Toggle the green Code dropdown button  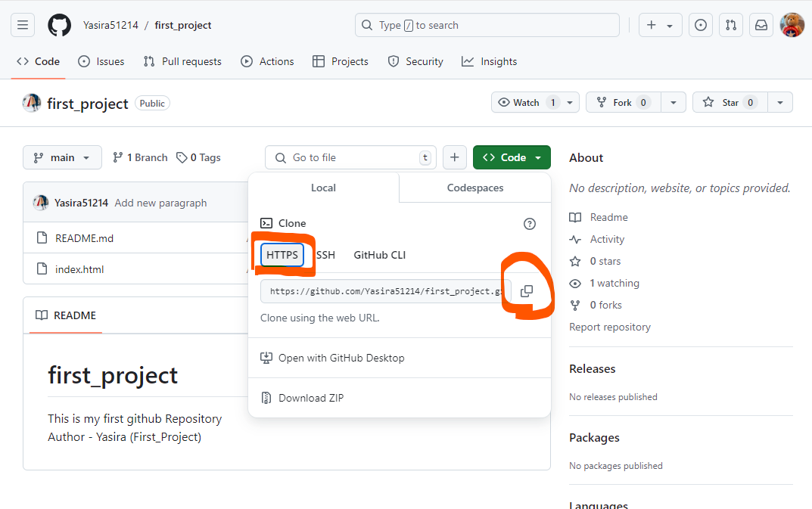tap(512, 157)
